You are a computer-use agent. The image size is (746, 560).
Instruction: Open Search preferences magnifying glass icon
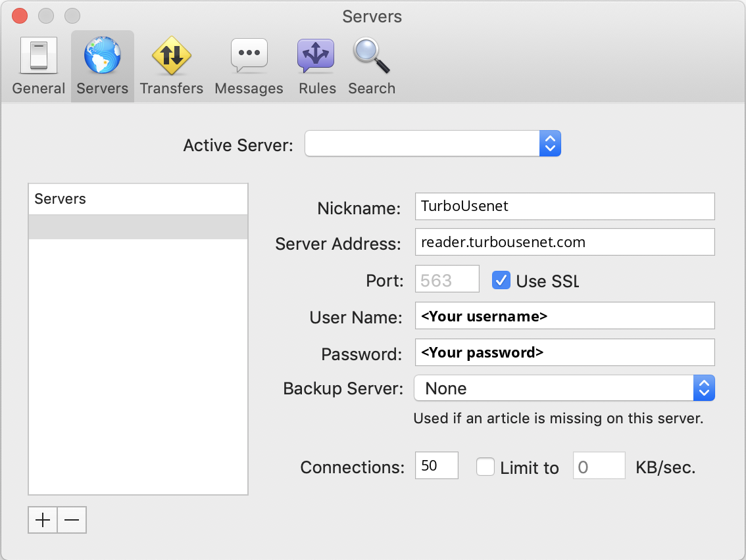372,56
